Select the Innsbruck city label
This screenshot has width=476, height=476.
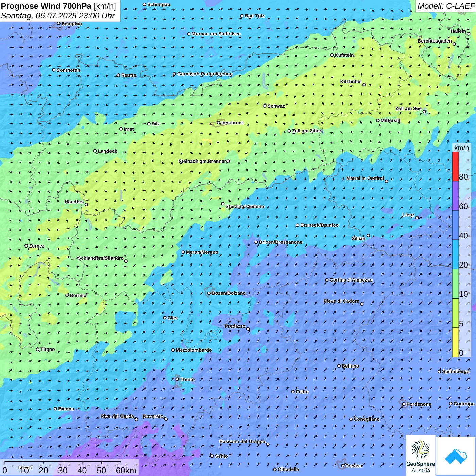(233, 123)
